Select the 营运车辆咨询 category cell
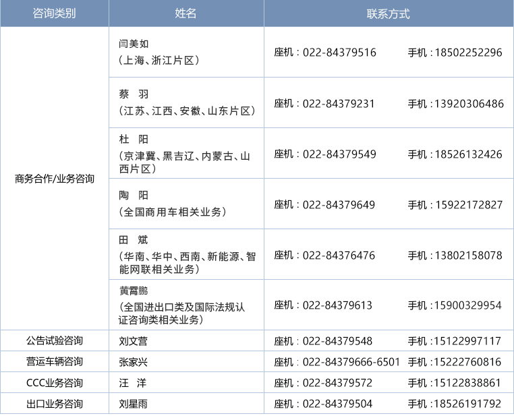Screen dimensions: 514x420 pos(55,362)
